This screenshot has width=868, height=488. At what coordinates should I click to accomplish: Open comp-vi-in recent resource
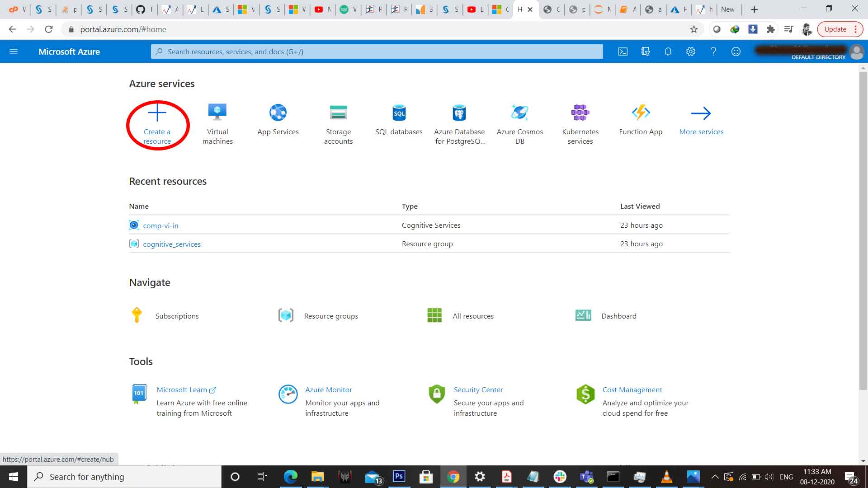160,225
